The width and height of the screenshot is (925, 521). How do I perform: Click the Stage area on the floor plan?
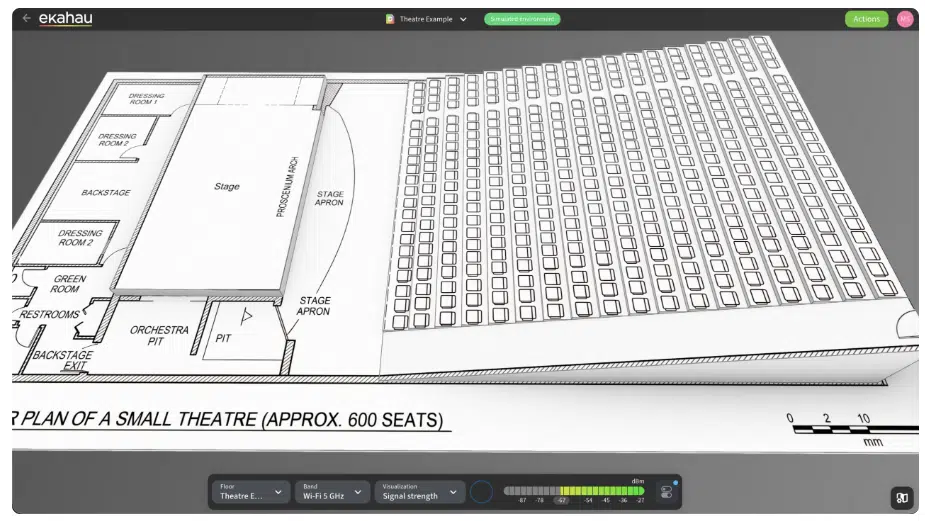coord(227,186)
